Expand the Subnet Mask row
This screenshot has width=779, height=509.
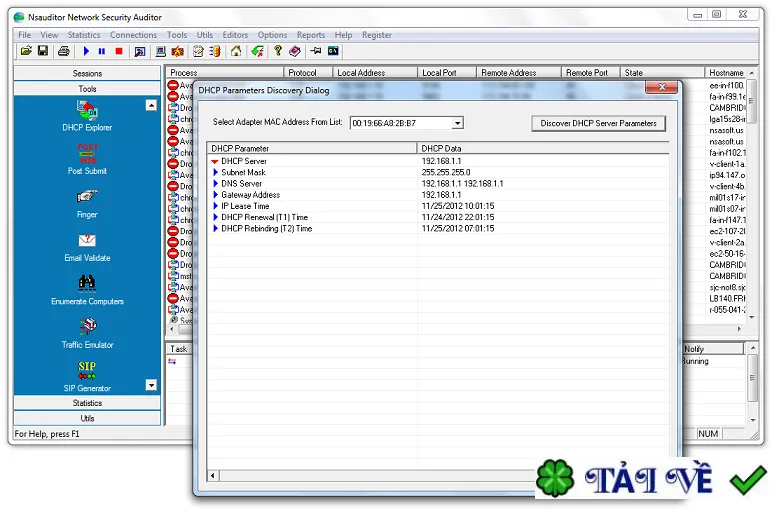[x=216, y=172]
